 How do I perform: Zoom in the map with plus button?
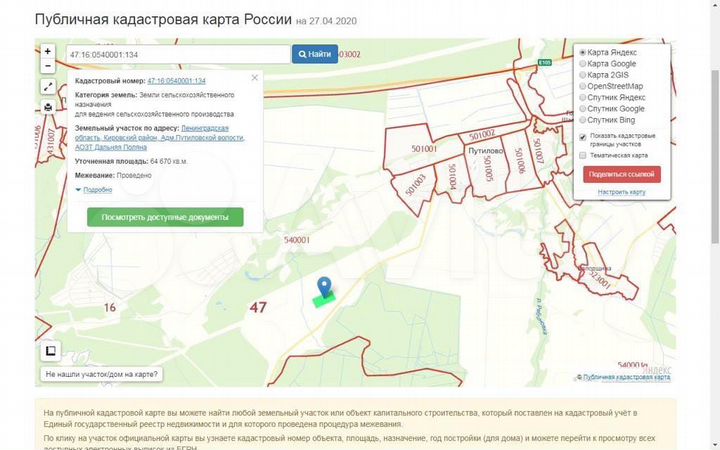(48, 51)
